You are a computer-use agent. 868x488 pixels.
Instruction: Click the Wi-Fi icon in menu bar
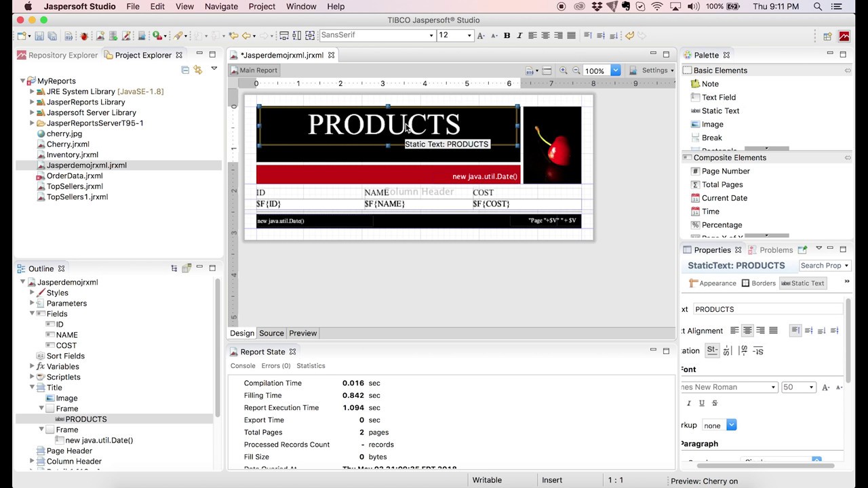(x=656, y=7)
